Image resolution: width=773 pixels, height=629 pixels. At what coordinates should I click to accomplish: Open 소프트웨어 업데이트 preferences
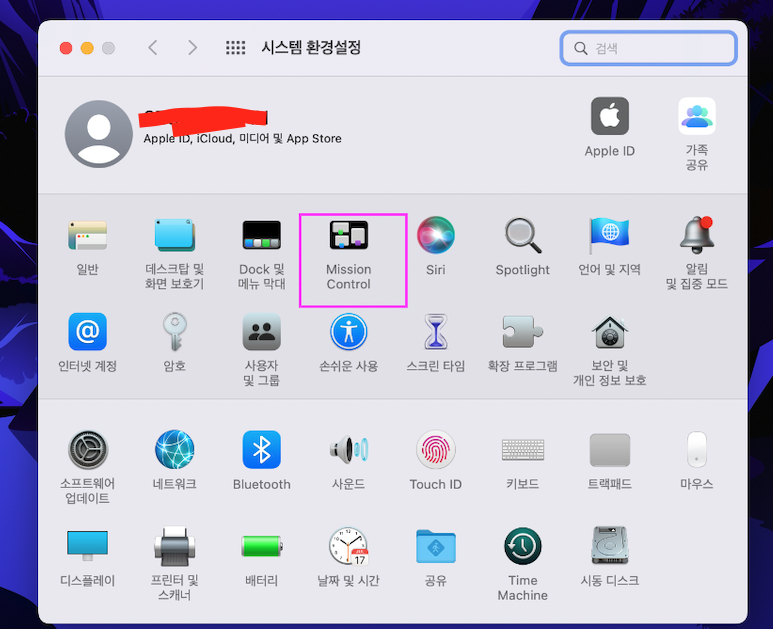pyautogui.click(x=87, y=450)
